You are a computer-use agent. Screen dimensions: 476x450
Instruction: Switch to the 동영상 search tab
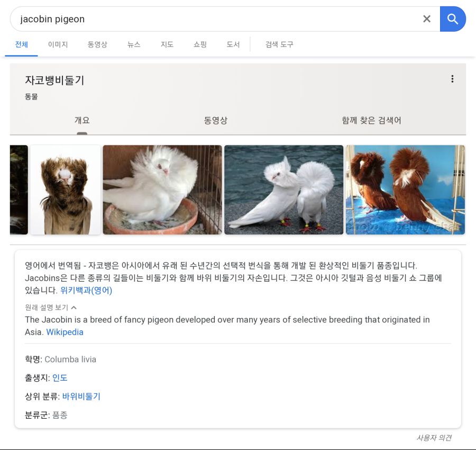pos(97,44)
